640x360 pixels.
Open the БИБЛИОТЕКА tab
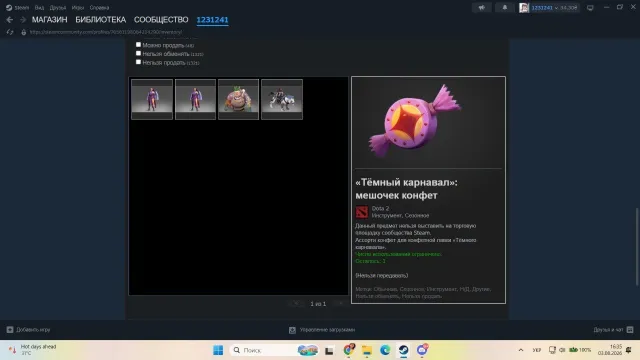pyautogui.click(x=100, y=20)
